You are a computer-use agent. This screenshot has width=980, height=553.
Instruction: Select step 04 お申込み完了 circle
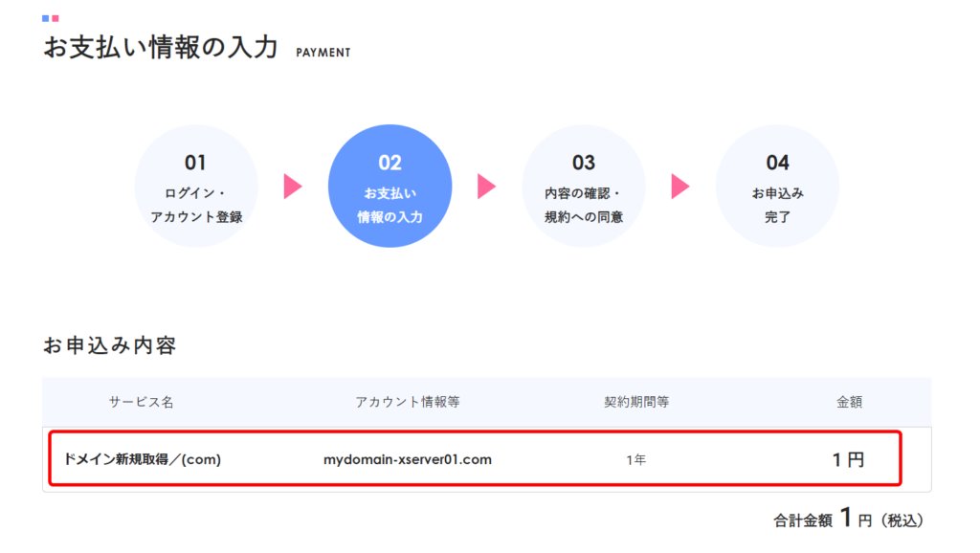click(x=777, y=187)
